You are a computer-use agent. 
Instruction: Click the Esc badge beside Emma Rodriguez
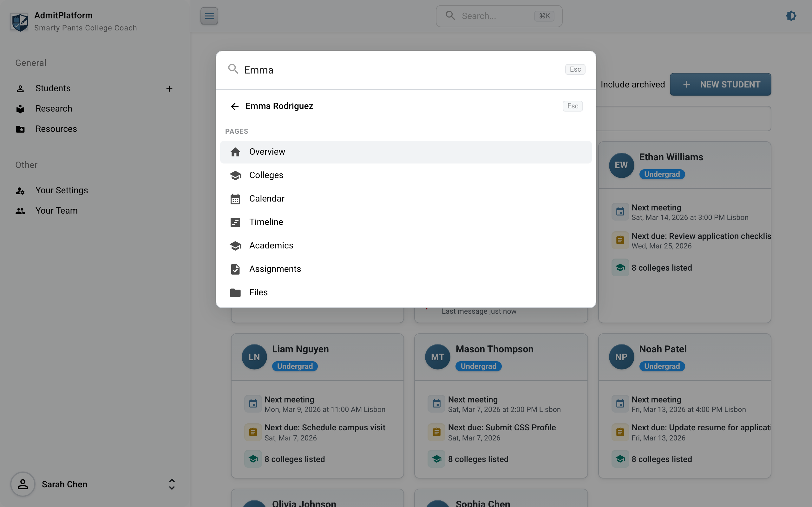(573, 106)
